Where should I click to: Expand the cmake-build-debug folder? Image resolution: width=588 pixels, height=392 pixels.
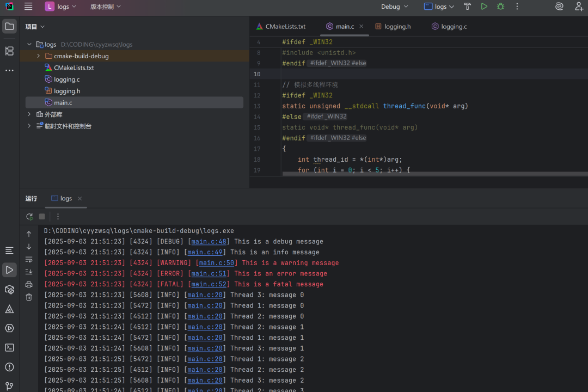coord(38,56)
